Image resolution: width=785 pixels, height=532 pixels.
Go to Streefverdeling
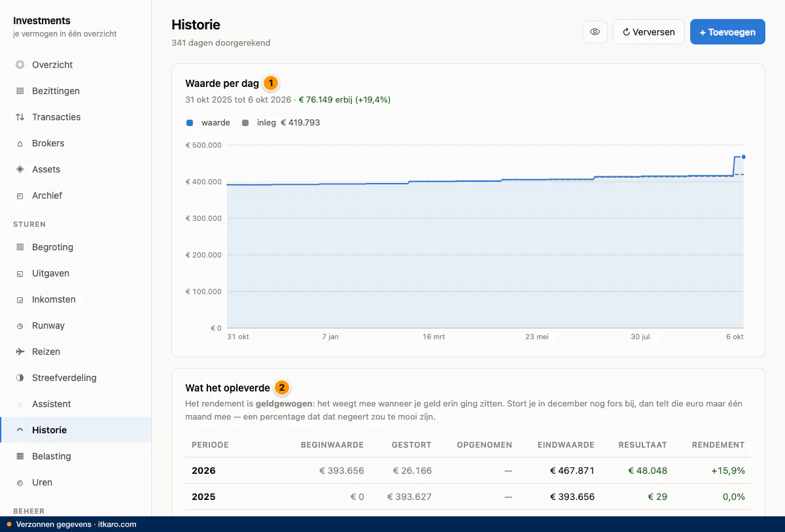[76, 378]
